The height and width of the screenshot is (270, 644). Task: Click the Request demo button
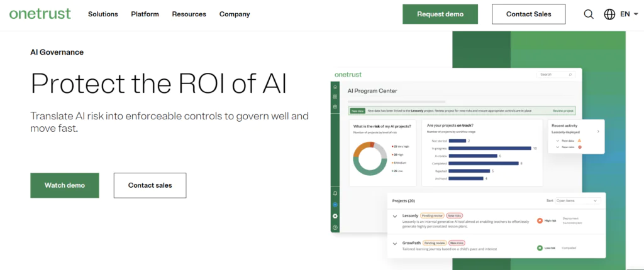440,14
